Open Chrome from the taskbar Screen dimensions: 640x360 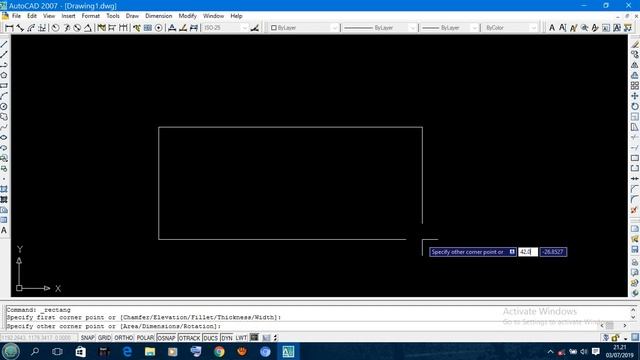219,351
